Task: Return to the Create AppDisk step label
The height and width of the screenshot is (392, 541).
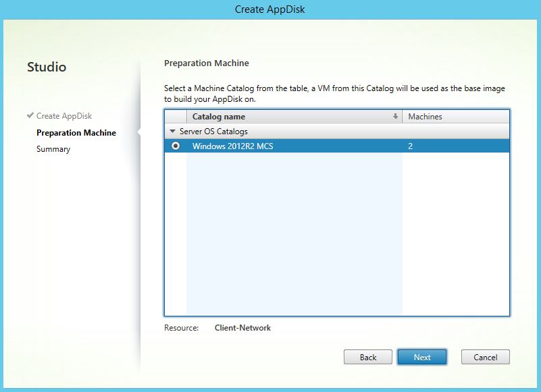Action: tap(64, 116)
